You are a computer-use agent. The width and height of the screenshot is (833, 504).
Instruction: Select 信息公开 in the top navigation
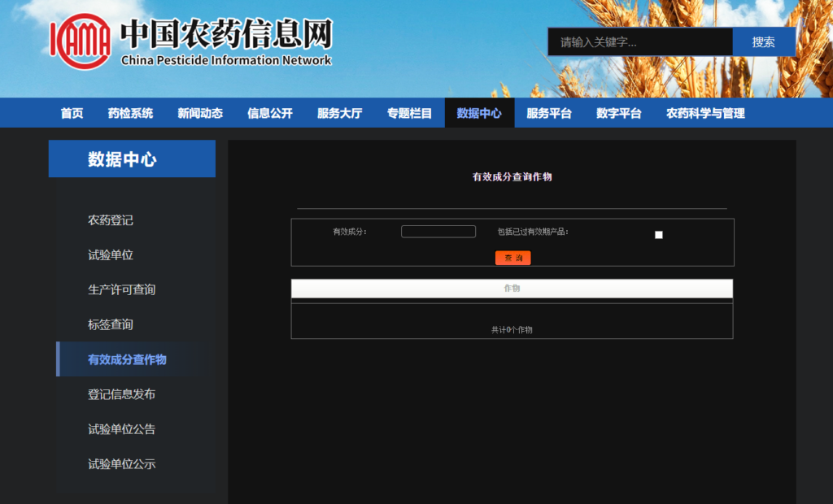pyautogui.click(x=270, y=113)
